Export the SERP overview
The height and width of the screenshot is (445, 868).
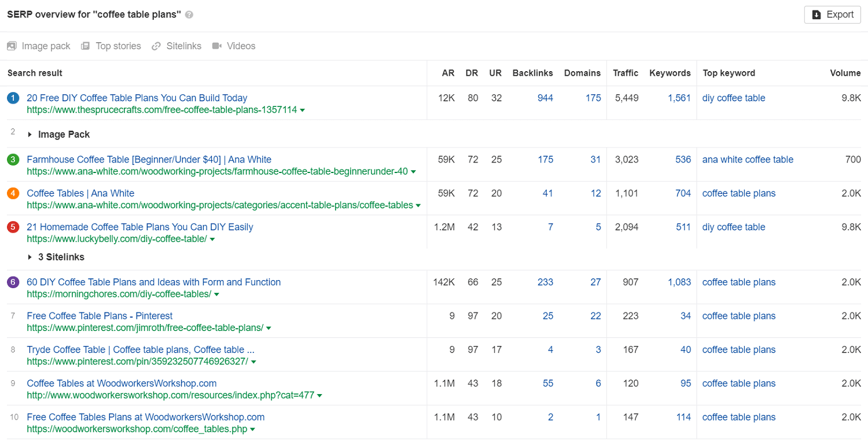832,14
